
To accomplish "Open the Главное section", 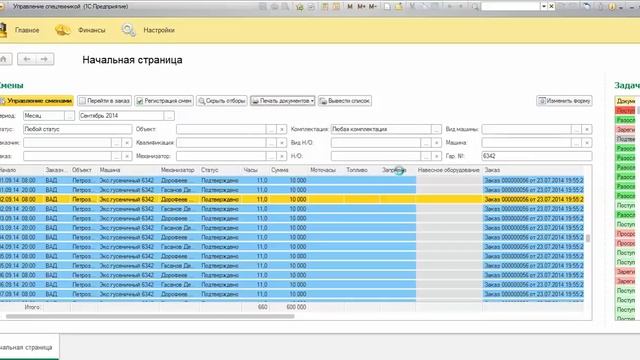I will [27, 30].
